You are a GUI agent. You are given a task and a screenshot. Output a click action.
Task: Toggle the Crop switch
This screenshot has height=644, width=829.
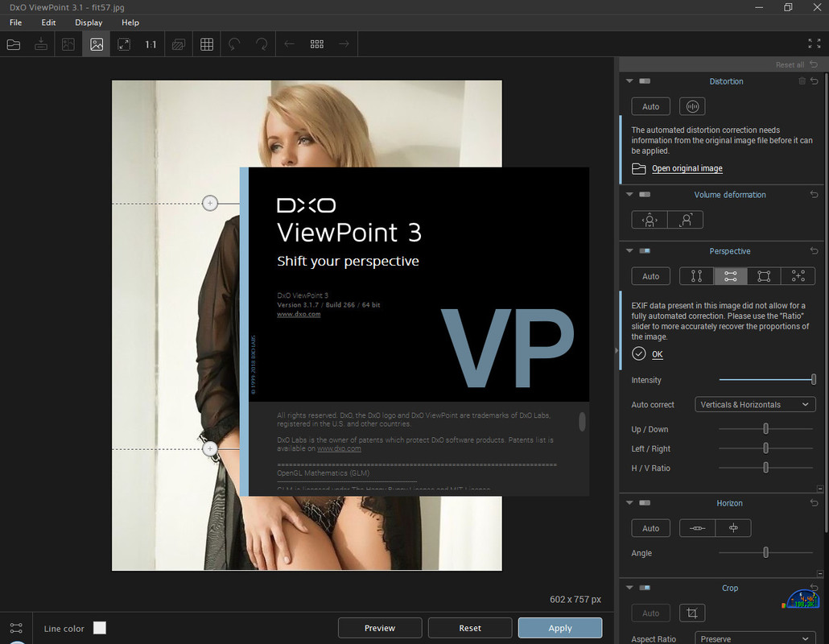tap(645, 588)
